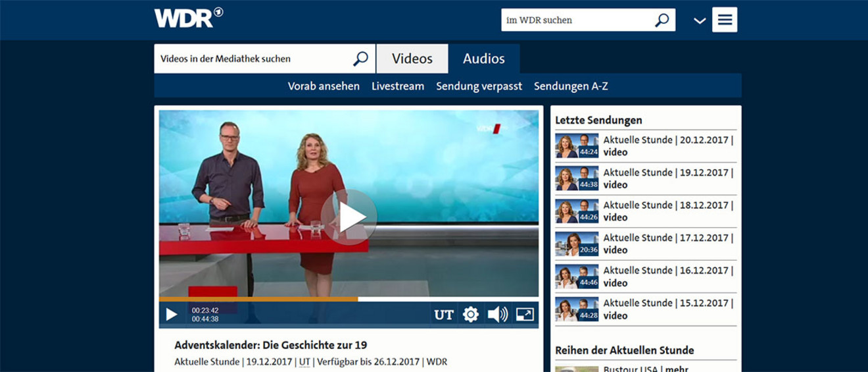
Task: Enter fullscreen mode in the player
Action: click(525, 315)
